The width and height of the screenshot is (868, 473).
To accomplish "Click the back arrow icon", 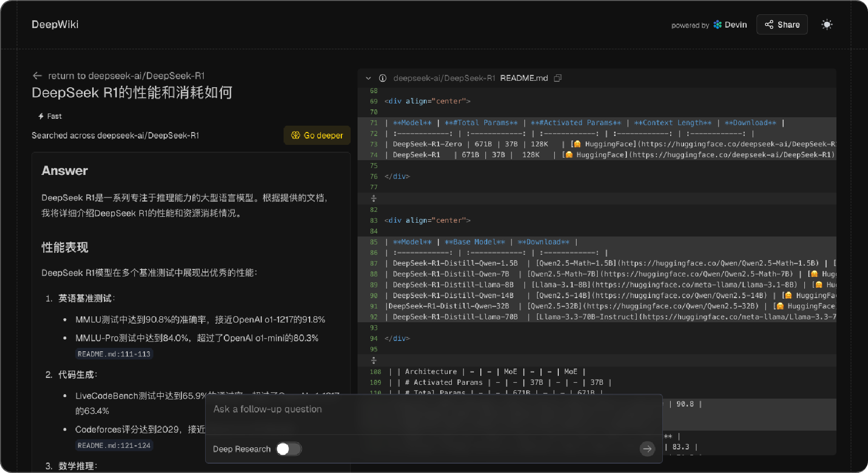I will click(x=37, y=75).
